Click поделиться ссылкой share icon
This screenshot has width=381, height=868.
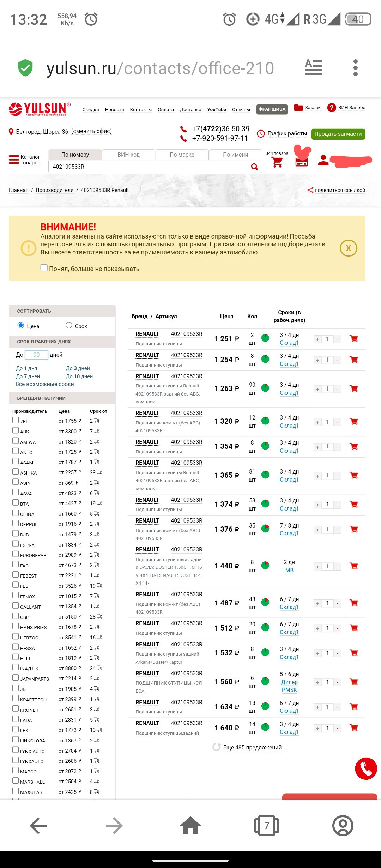(310, 190)
